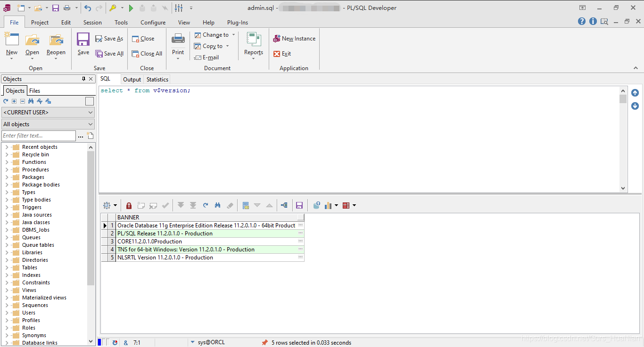Click Fetch next page arrow in grid toolbar
The width and height of the screenshot is (644, 347).
coord(181,205)
